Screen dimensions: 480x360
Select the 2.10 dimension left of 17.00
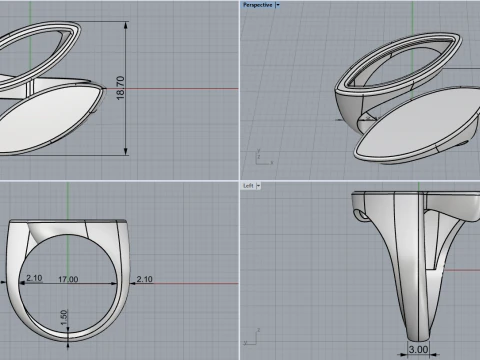[34, 278]
